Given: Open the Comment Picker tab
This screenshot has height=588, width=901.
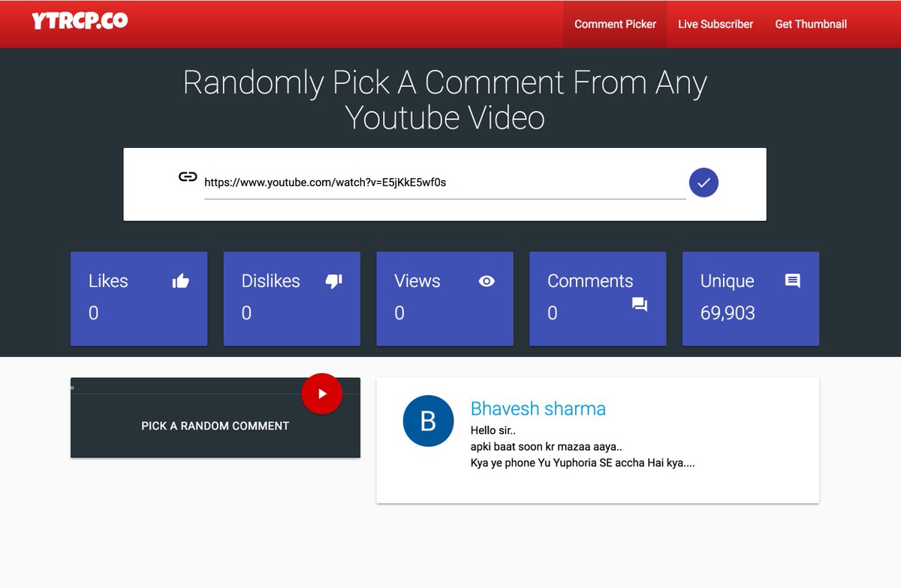Looking at the screenshot, I should (x=615, y=24).
